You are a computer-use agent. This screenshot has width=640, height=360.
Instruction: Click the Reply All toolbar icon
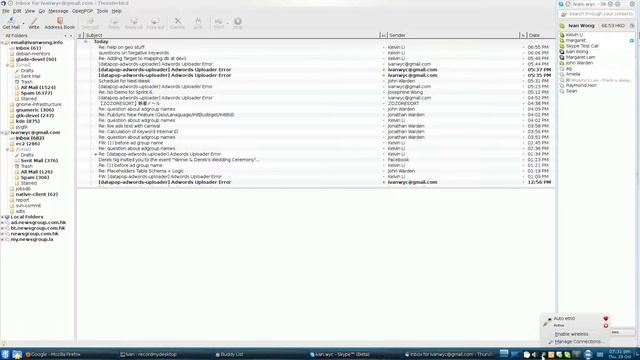[x=133, y=23]
